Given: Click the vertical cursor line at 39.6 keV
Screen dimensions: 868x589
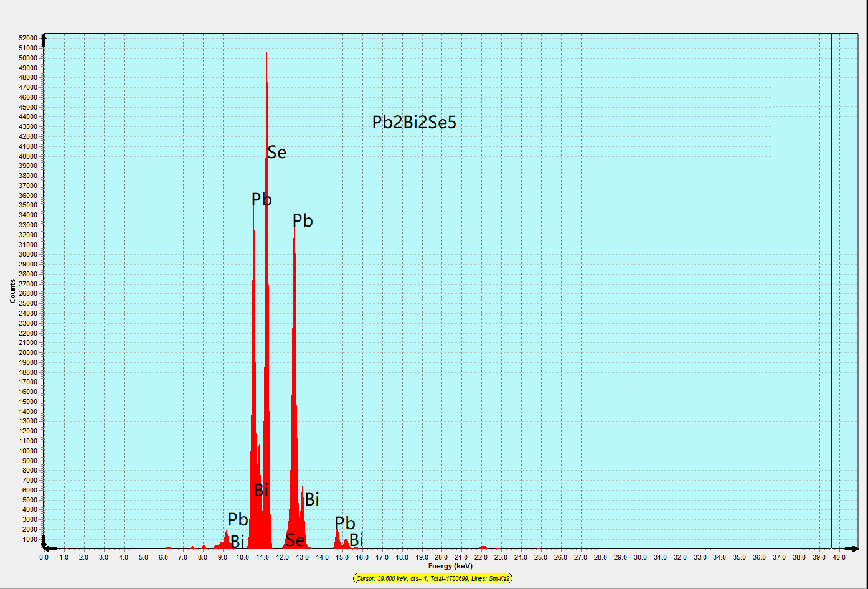Looking at the screenshot, I should tap(832, 291).
